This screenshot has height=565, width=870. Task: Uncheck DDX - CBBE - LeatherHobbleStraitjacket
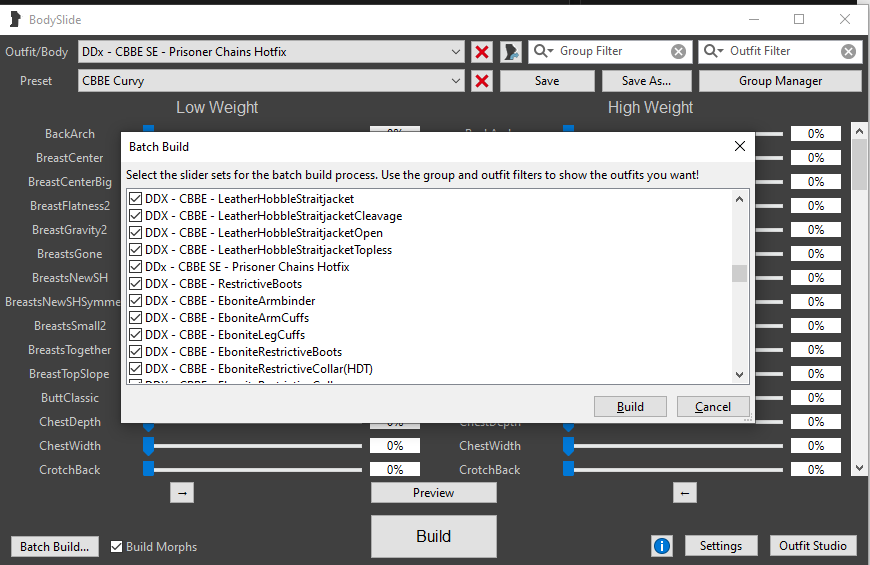135,198
